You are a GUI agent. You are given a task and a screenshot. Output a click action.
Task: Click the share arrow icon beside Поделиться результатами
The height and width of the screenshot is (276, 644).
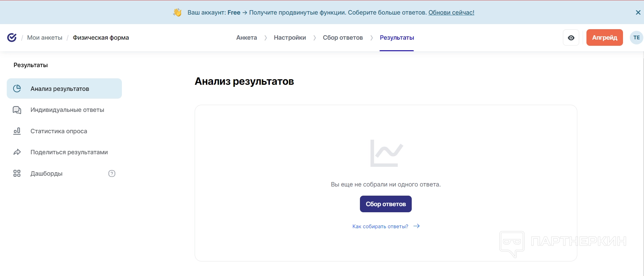pyautogui.click(x=17, y=152)
